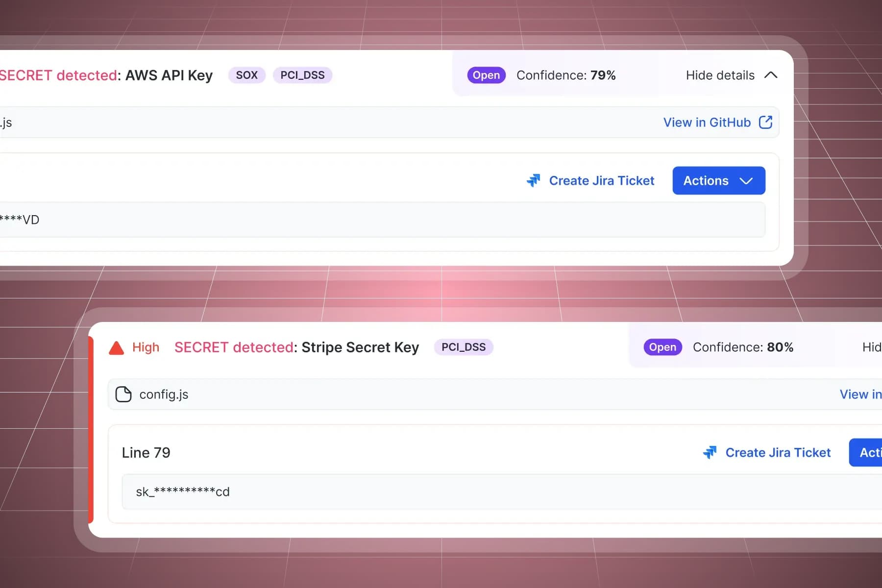This screenshot has width=882, height=588.
Task: Click the external link icon beside View in GitHub
Action: [x=765, y=122]
